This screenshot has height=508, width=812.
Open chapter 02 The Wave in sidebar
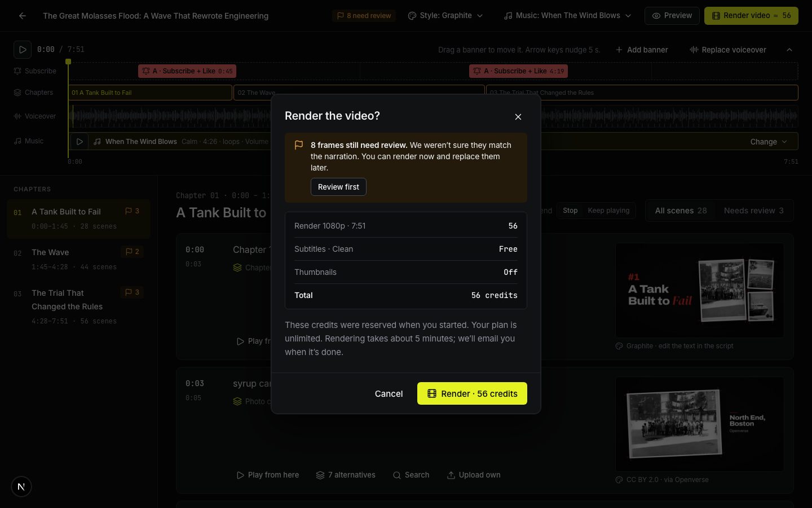coord(78,259)
